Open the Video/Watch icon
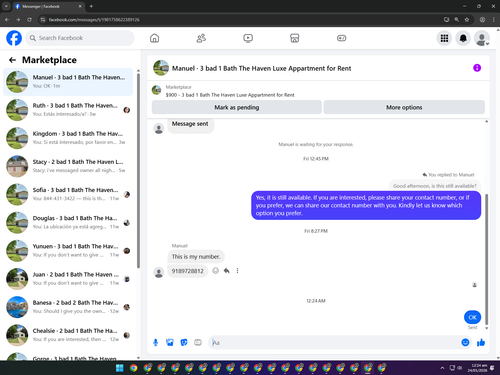Screen dimensions: 500x375 click(x=248, y=38)
